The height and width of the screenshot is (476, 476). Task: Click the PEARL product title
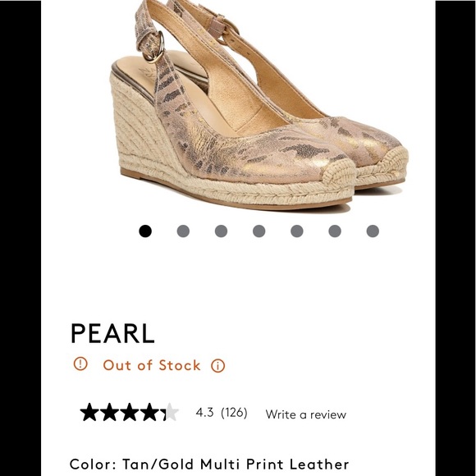(x=112, y=333)
